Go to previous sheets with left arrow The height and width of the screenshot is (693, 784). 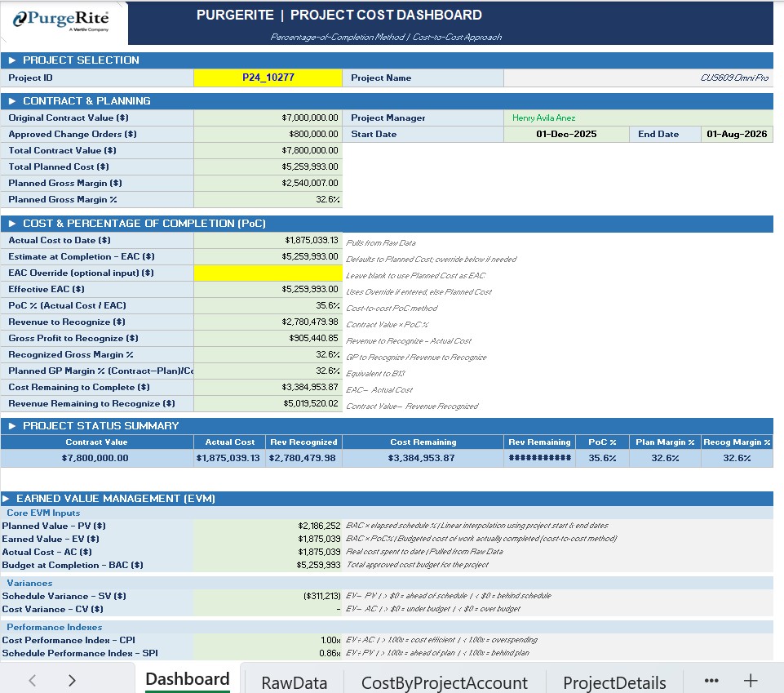point(33,680)
